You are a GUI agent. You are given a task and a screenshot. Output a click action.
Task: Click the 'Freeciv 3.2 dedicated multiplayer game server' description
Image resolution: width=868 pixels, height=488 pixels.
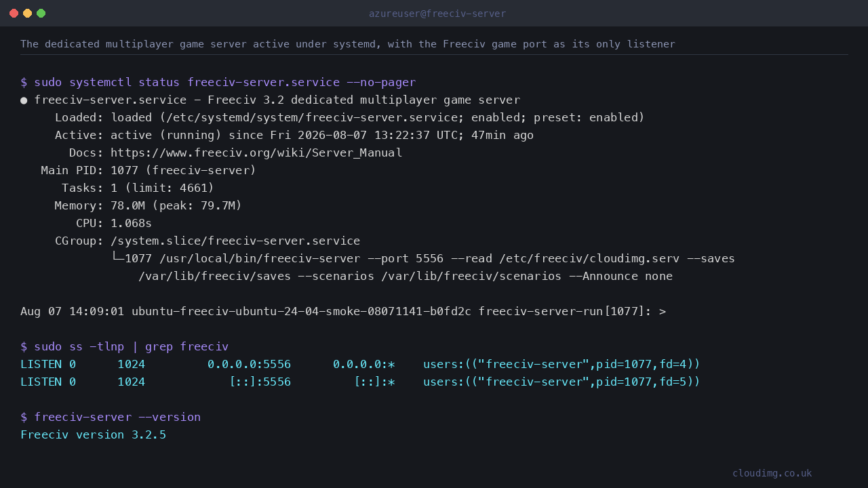364,100
